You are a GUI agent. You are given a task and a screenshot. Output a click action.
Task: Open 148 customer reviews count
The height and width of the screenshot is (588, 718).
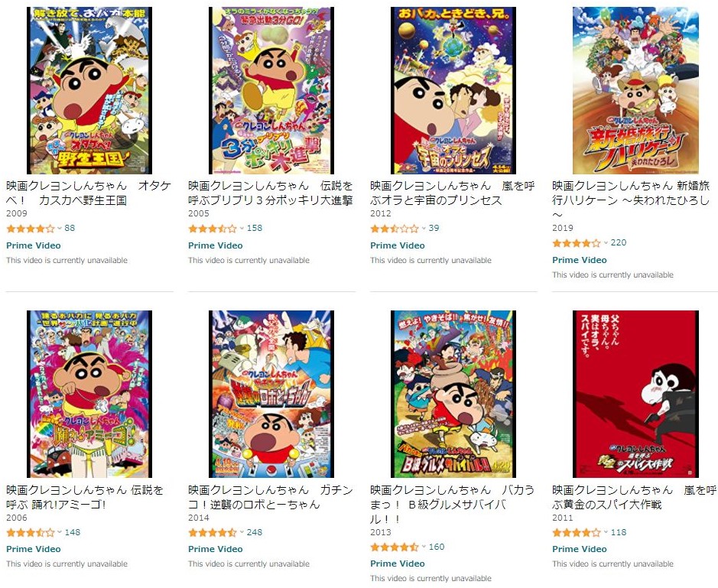point(73,532)
